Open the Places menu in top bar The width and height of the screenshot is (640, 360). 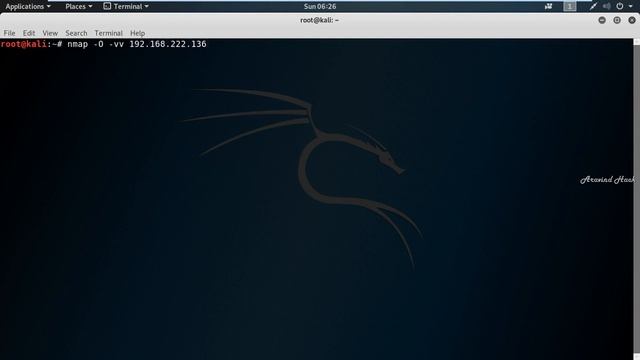coord(78,7)
